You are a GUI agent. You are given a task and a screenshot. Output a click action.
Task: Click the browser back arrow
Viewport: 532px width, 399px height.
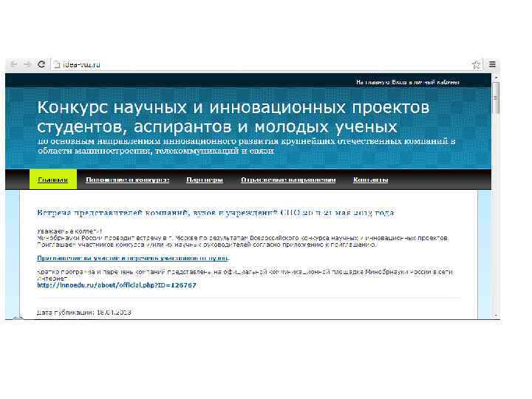tap(14, 64)
